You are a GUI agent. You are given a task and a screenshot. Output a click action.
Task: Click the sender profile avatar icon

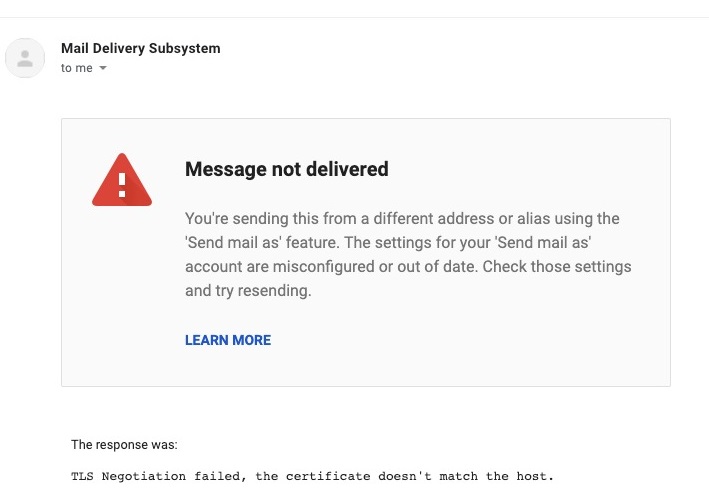click(25, 58)
